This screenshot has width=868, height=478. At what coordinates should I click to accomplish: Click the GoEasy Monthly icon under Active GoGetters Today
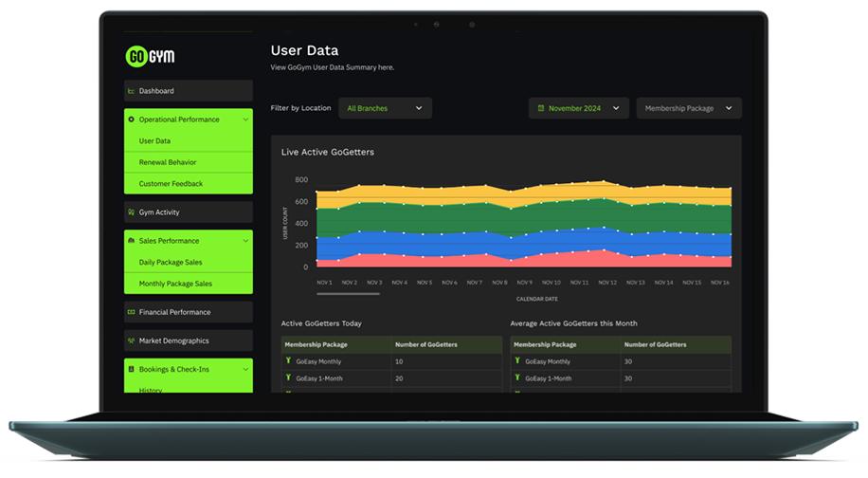[288, 360]
